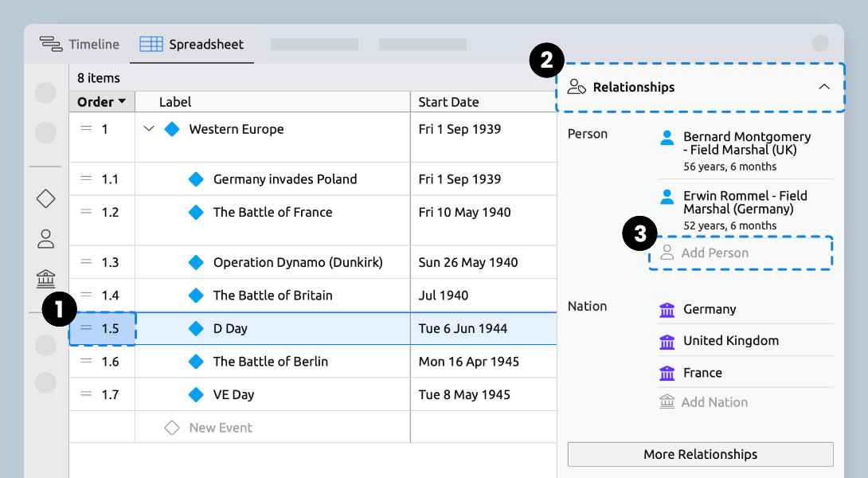Select Operation Dynamo (Dunkirk) label
Image resolution: width=868 pixels, height=478 pixels.
pos(298,262)
